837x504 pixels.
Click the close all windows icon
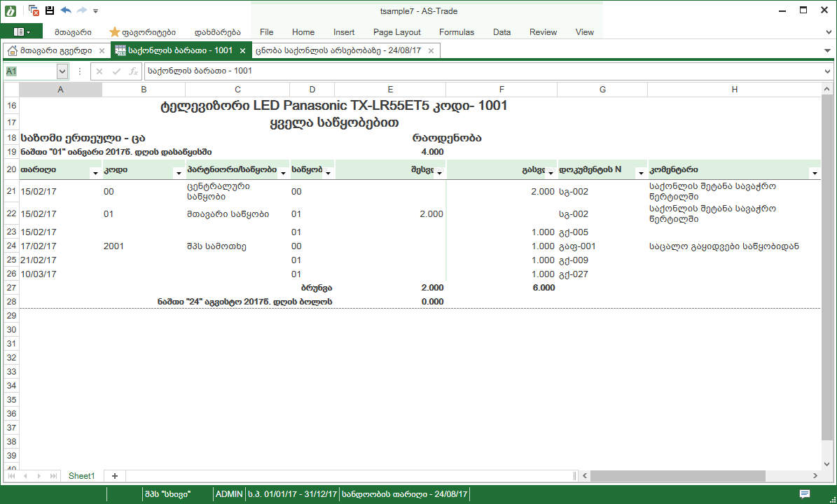[x=34, y=10]
